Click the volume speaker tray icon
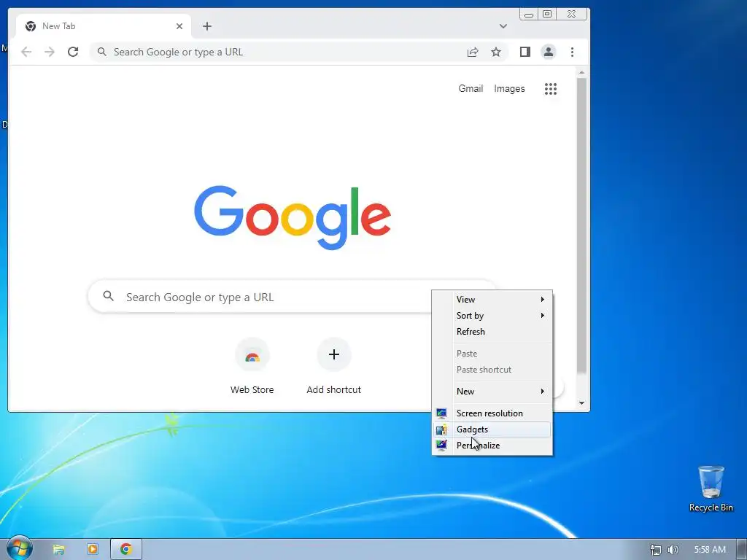This screenshot has width=747, height=560. [x=673, y=550]
